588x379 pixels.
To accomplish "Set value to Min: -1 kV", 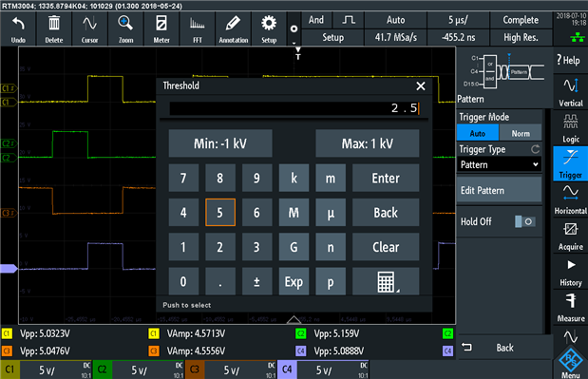I will (x=220, y=143).
